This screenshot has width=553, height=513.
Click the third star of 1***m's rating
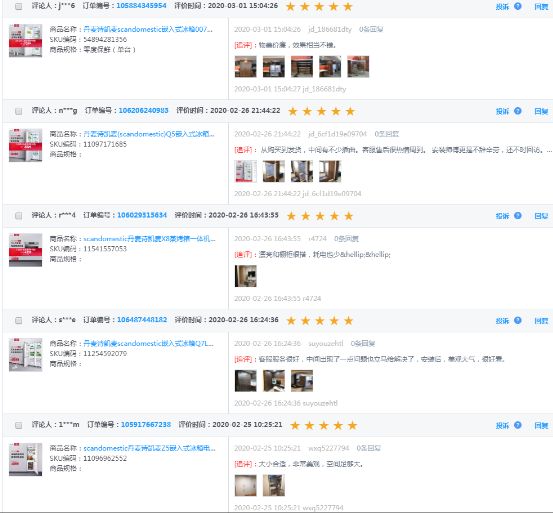[324, 425]
